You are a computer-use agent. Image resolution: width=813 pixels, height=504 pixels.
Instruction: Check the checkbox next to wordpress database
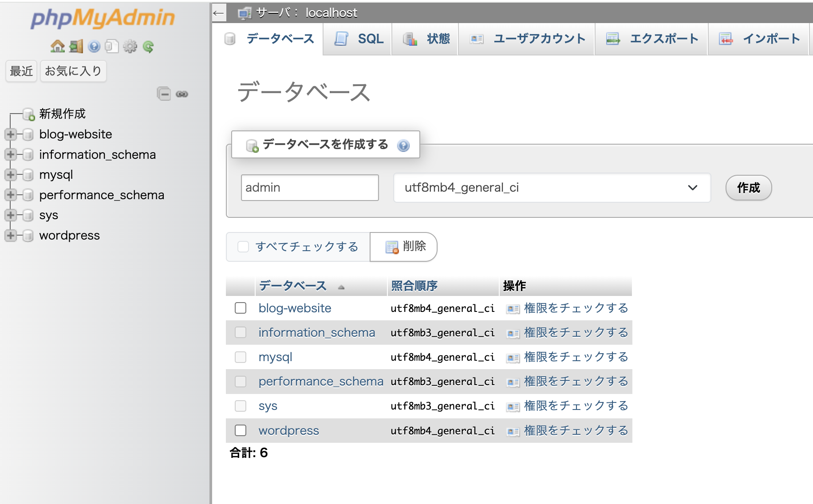point(241,430)
